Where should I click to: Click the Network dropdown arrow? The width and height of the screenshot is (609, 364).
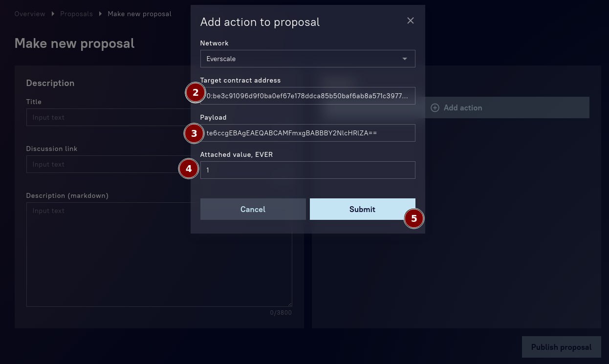[x=405, y=59]
